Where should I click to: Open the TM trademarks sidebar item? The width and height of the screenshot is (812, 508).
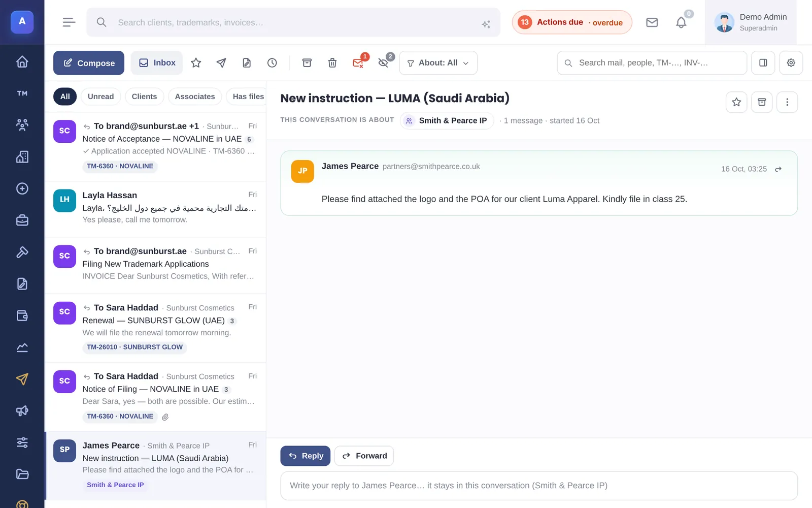(x=22, y=93)
